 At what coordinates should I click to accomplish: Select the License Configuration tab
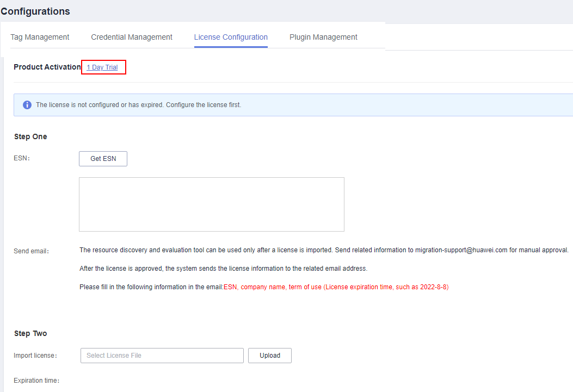coord(231,37)
